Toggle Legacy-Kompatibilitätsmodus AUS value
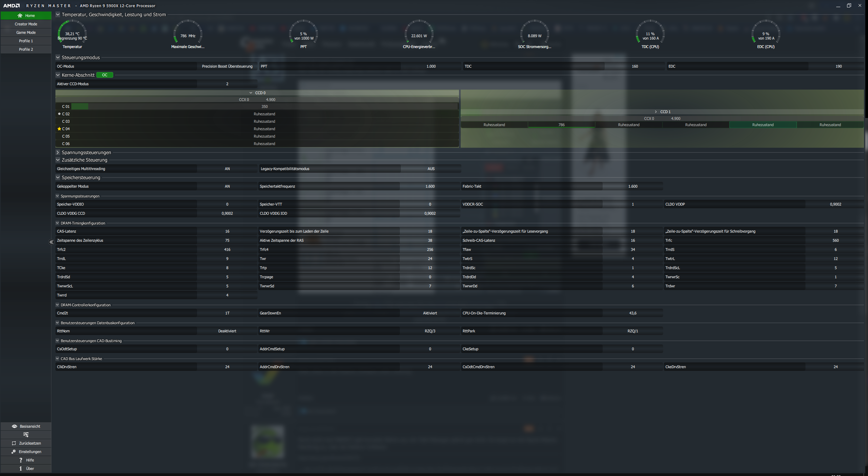The image size is (868, 476). click(x=431, y=169)
